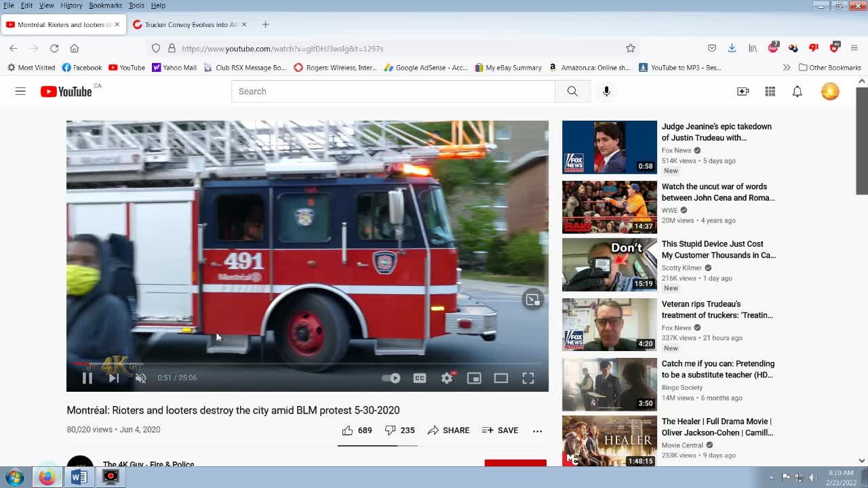Screen dimensions: 868x488
Task: Show hidden system tray icons
Action: 771,477
